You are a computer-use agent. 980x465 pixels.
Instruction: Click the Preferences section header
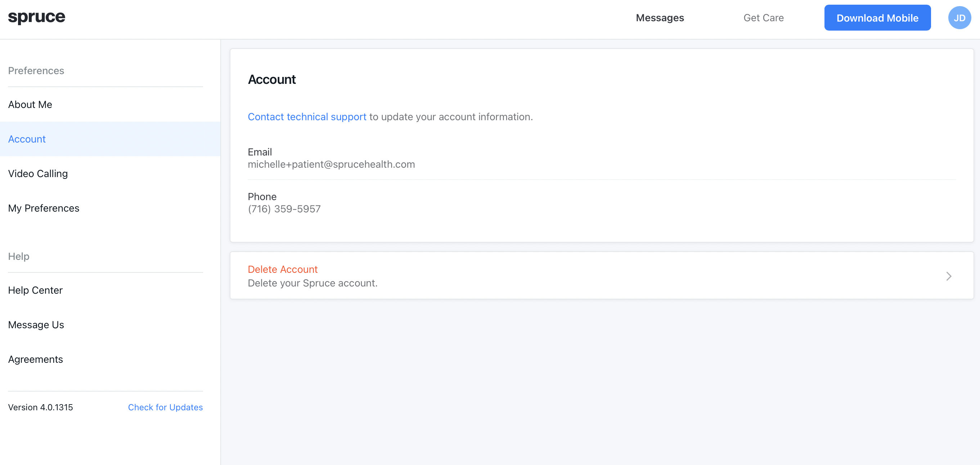click(36, 70)
